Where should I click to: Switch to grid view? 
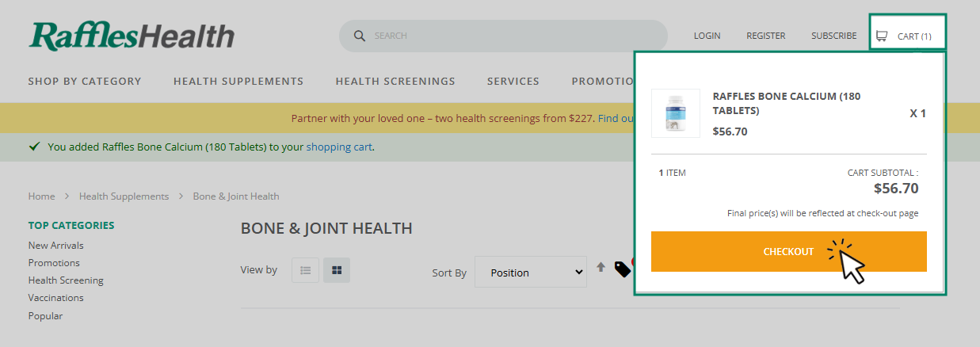click(x=337, y=270)
